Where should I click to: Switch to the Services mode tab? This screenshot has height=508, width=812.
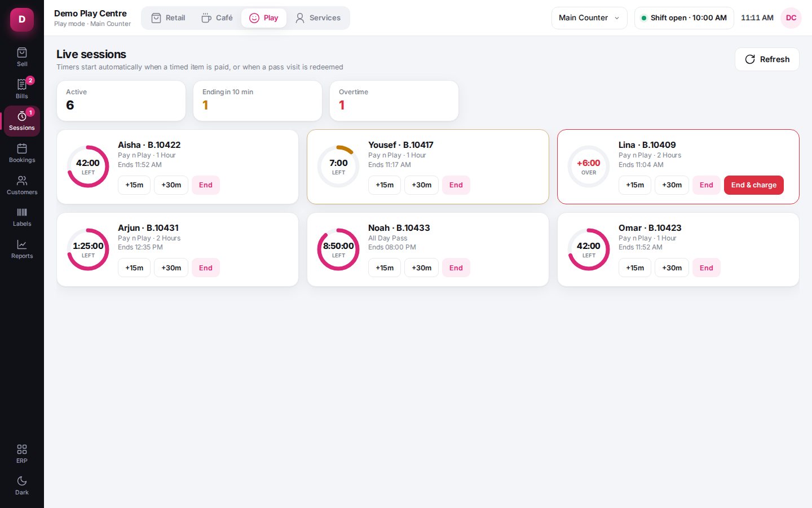(318, 18)
